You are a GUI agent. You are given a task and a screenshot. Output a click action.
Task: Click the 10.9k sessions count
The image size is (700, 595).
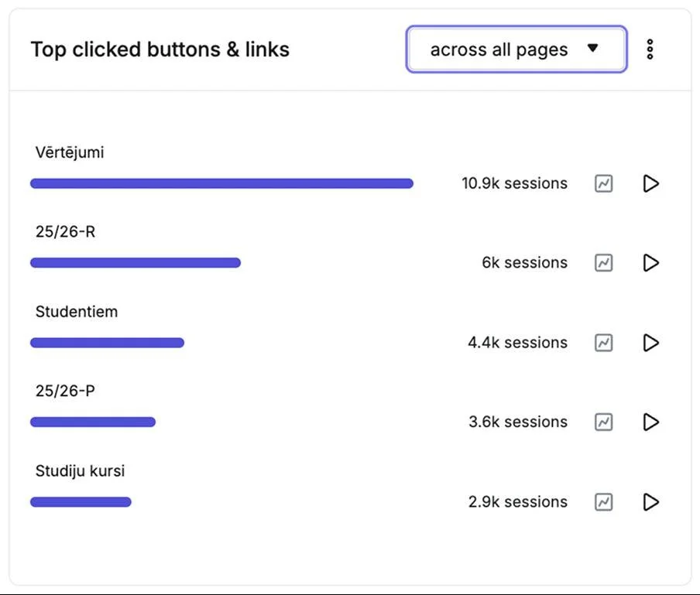[x=514, y=183]
